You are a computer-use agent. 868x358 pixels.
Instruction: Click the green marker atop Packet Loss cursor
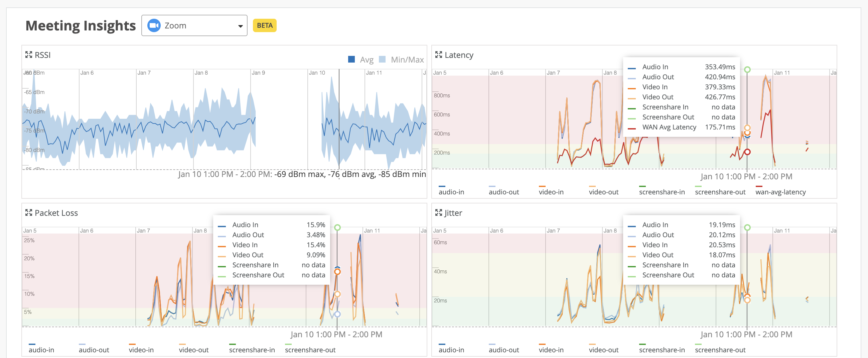click(337, 228)
